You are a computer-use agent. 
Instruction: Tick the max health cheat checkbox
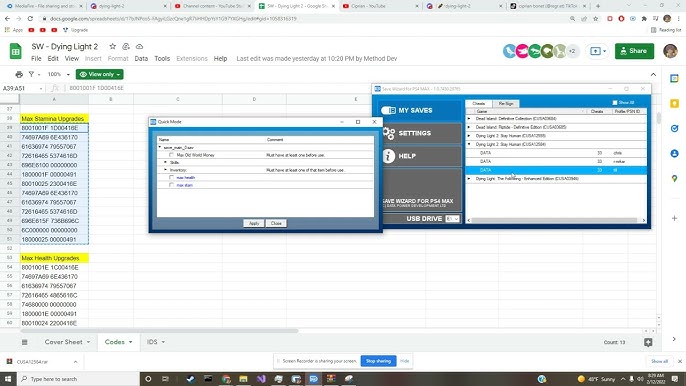[172, 178]
